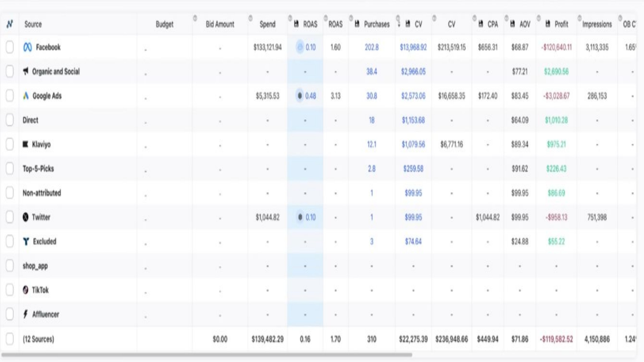The height and width of the screenshot is (362, 644).
Task: Check the Organic and Social row checkbox
Action: pos(9,71)
